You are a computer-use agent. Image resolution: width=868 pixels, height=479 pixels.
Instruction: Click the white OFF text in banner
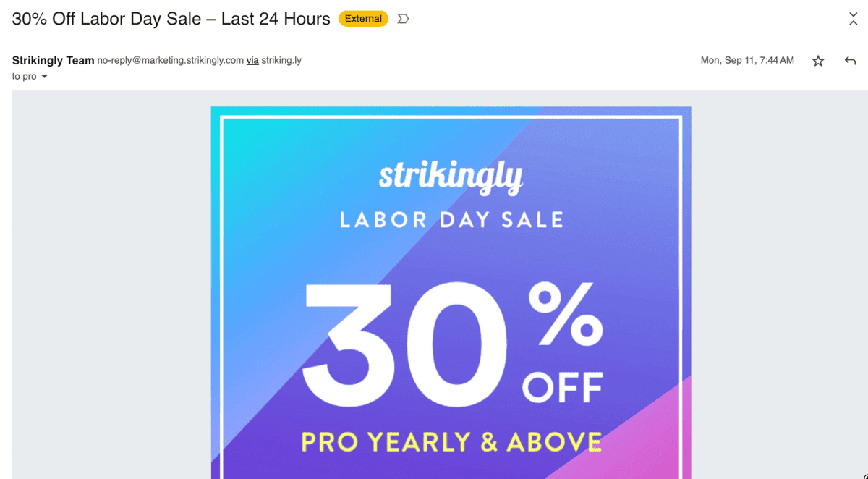[563, 389]
